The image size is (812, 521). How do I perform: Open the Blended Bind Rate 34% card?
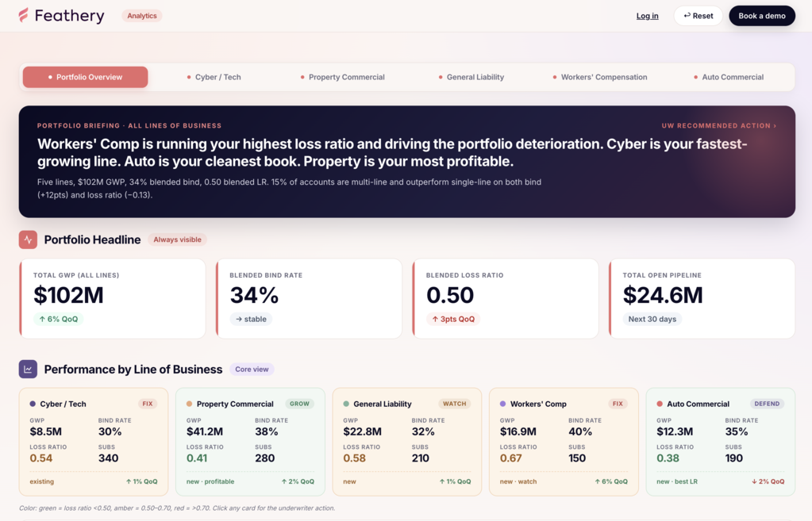coord(309,299)
